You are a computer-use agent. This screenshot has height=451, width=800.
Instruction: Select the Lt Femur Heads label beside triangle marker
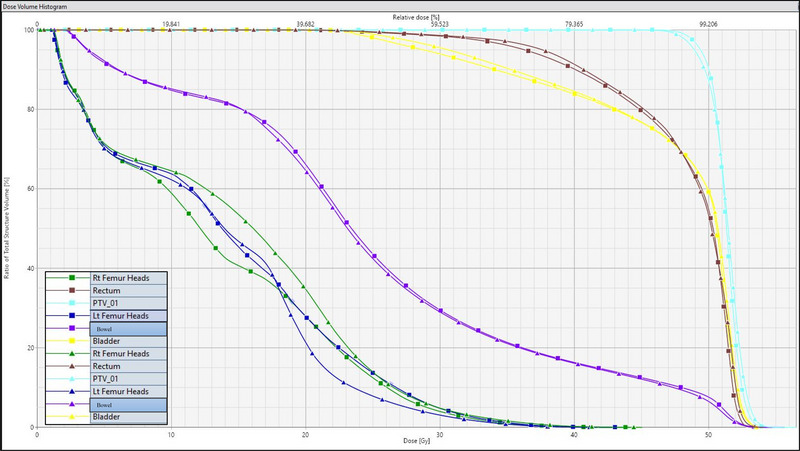[121, 391]
